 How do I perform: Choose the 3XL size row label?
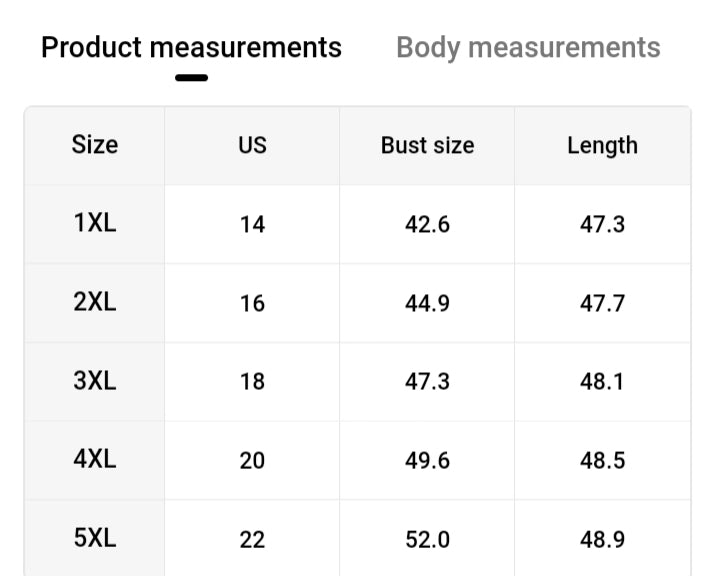click(95, 381)
